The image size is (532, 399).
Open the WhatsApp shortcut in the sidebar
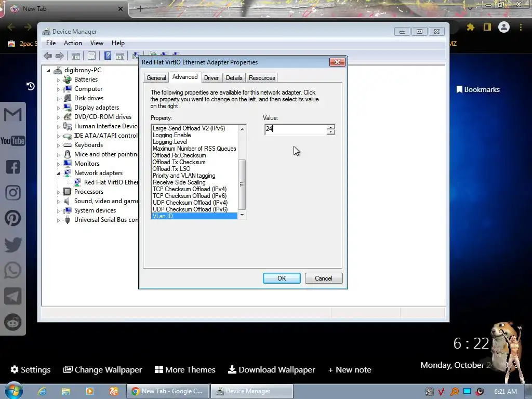(13, 270)
